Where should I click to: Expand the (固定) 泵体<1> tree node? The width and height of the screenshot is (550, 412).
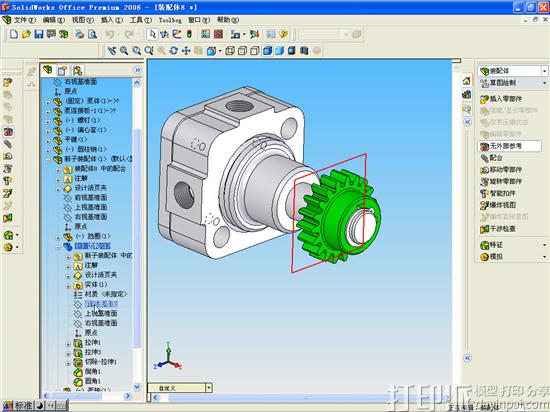point(48,102)
